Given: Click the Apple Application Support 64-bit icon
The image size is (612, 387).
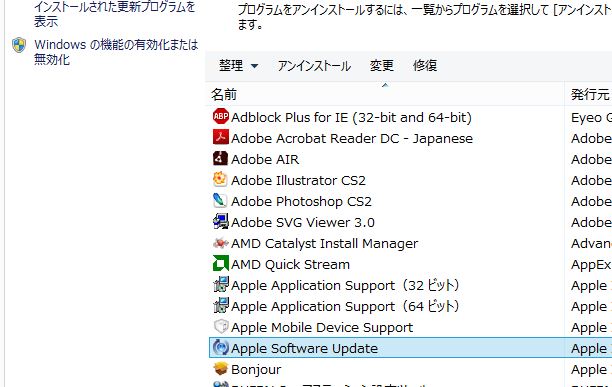Looking at the screenshot, I should pyautogui.click(x=221, y=306).
